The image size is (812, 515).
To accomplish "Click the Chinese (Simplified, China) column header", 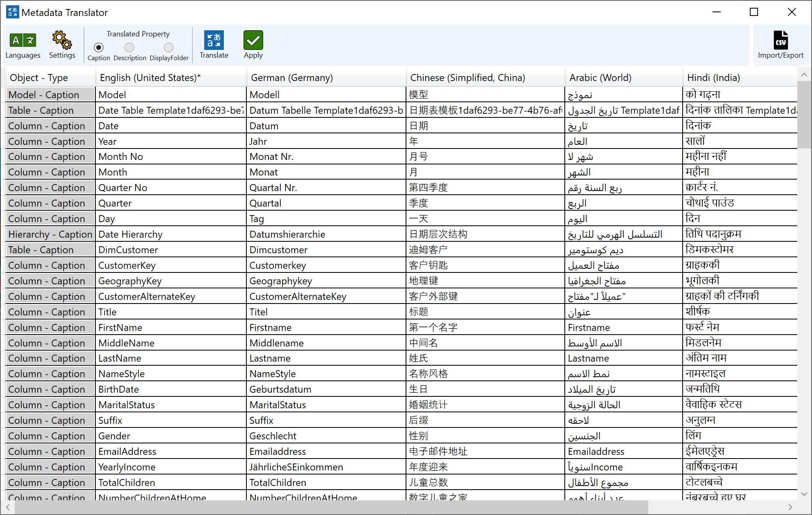I will coord(485,77).
